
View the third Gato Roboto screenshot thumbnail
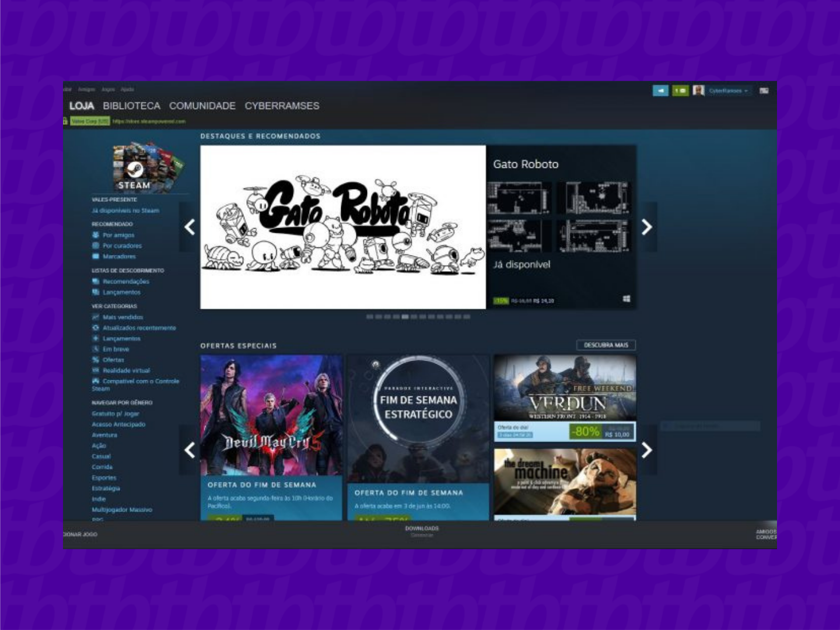pos(519,236)
